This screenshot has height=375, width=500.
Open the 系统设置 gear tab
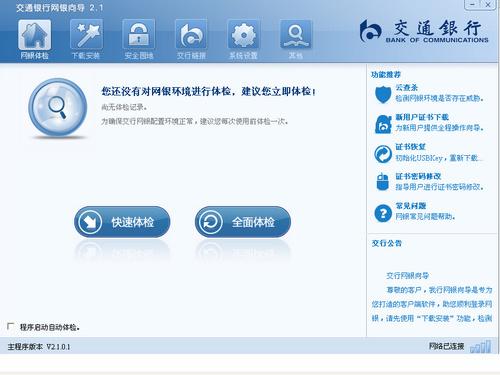pos(243,39)
